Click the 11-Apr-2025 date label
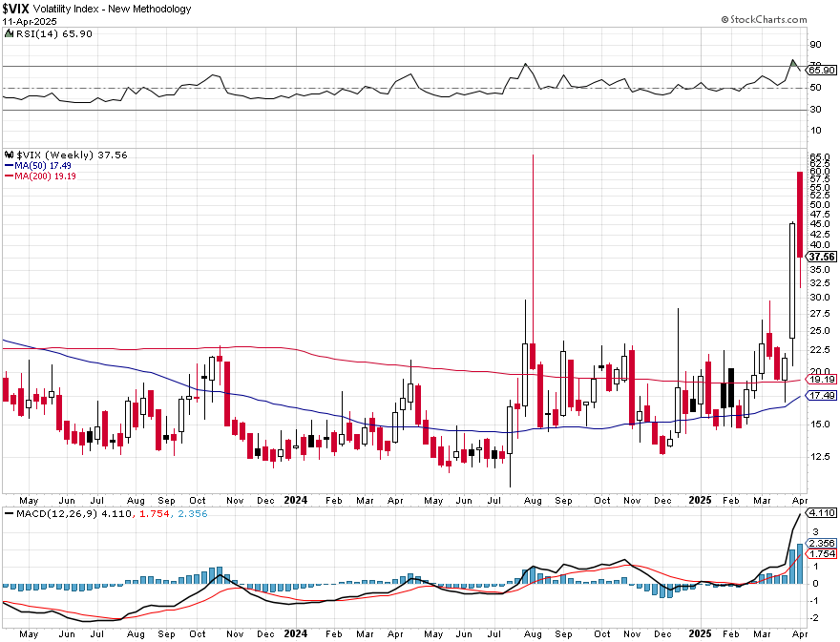 coord(30,22)
